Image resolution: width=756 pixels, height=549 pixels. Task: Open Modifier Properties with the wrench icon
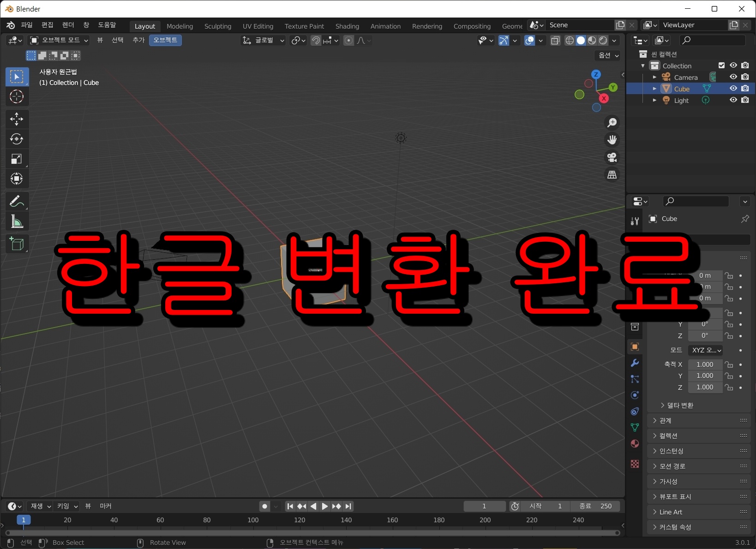click(635, 363)
